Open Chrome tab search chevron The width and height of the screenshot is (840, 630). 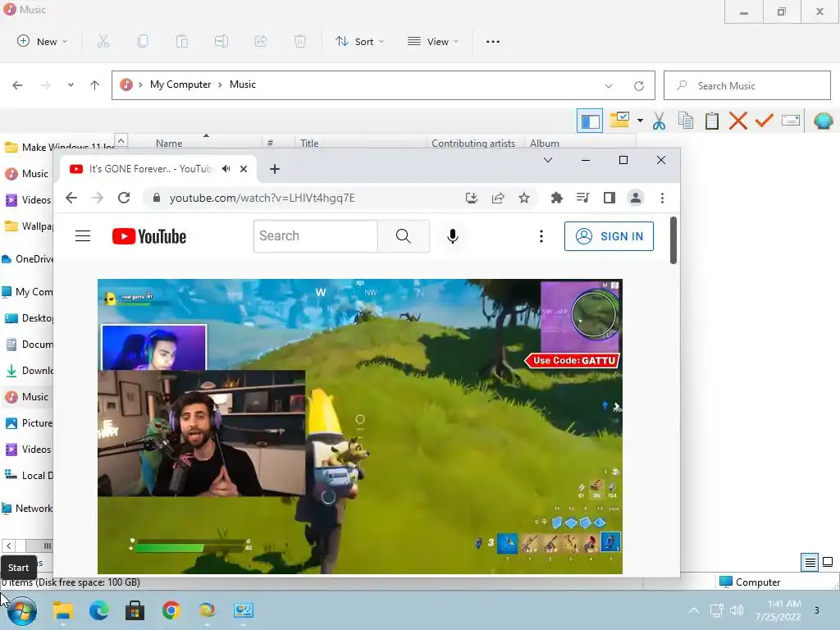click(x=547, y=160)
